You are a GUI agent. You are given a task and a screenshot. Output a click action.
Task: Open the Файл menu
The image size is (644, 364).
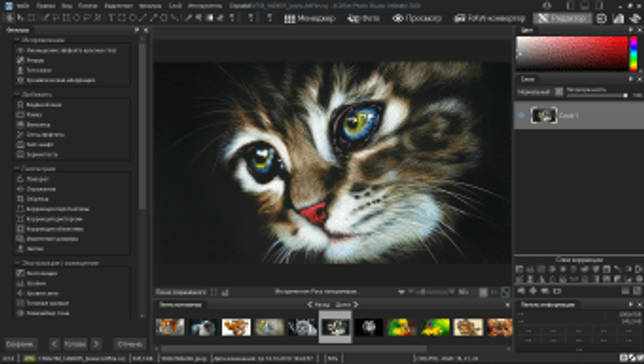tap(23, 6)
